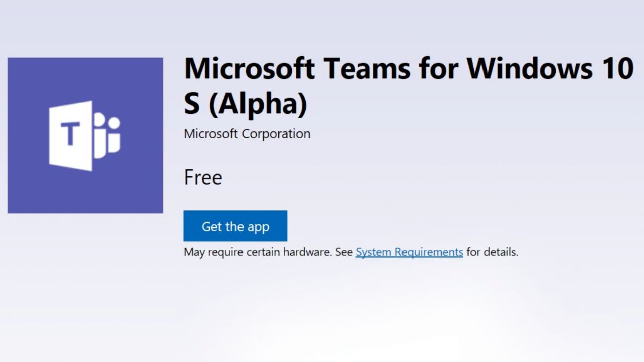Click the Free price label

tap(203, 177)
